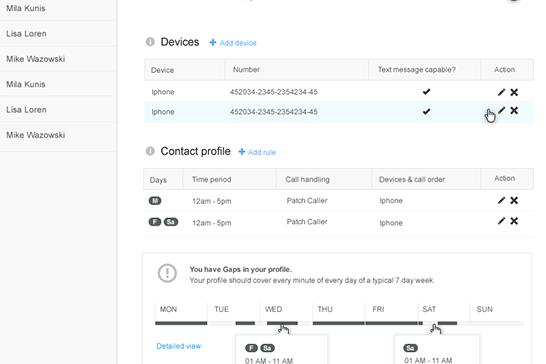Viewport: 546px width, 364px height.
Task: Delete the first Iphone device row
Action: pos(514,92)
